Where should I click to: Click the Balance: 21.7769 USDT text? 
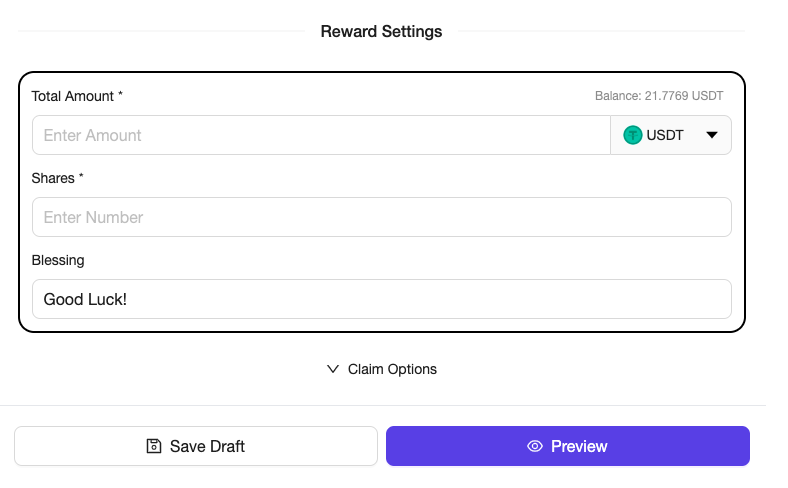coord(658,96)
